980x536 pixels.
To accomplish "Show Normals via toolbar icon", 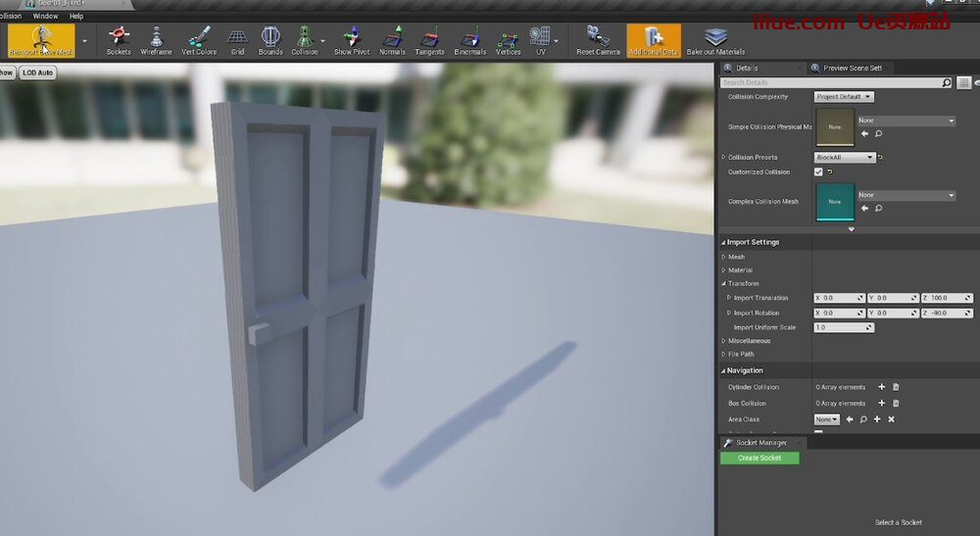I will click(x=392, y=39).
